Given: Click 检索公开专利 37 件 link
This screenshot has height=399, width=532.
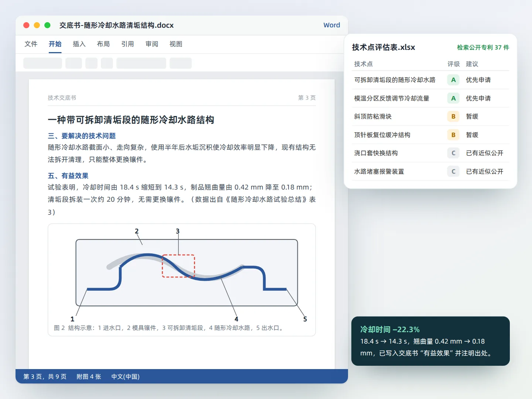Looking at the screenshot, I should click(x=483, y=47).
